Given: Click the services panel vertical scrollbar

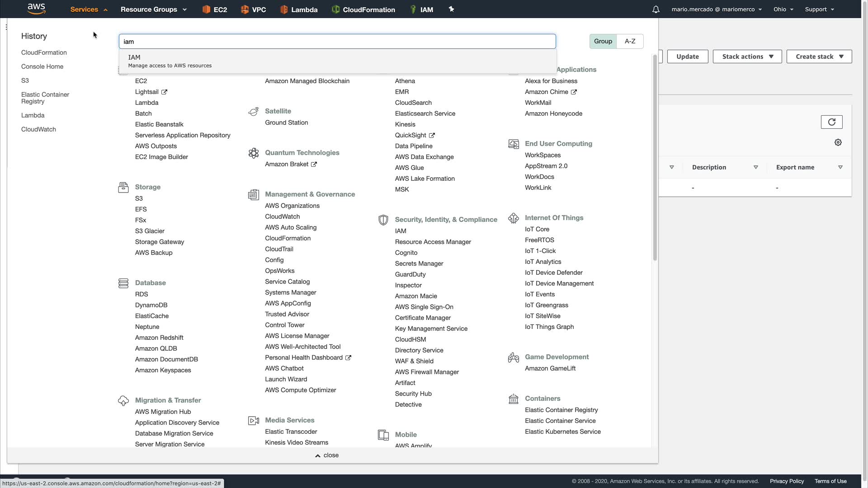Looking at the screenshot, I should pos(655,158).
